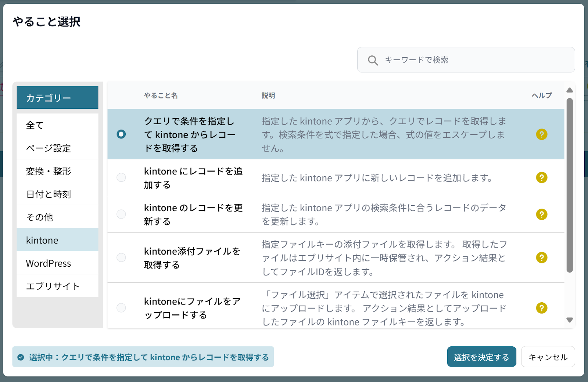Click the ヘルプ column header

pos(542,96)
